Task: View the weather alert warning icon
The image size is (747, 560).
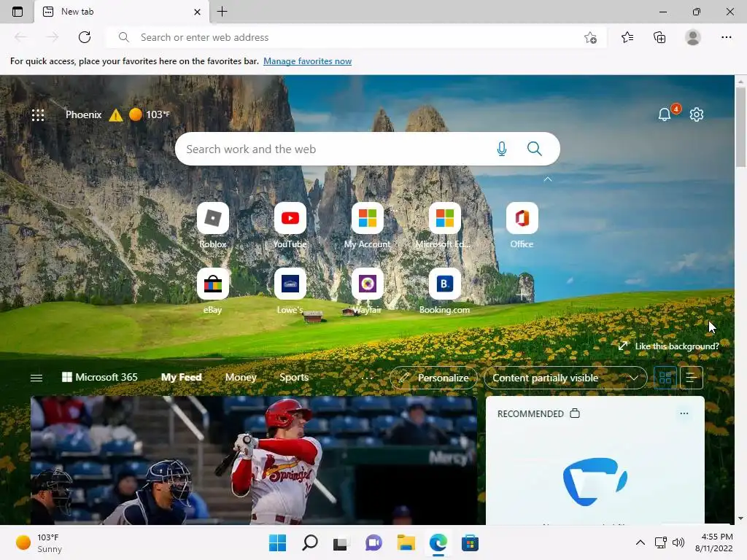Action: pyautogui.click(x=116, y=114)
